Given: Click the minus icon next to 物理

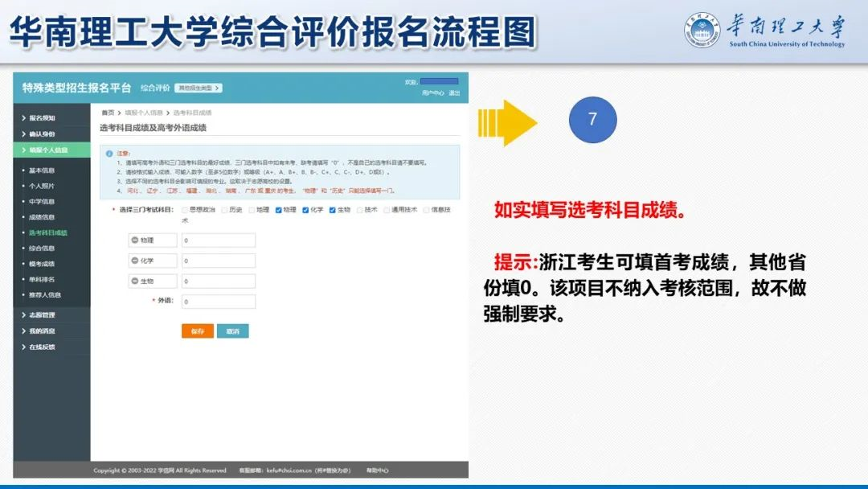Looking at the screenshot, I should click(x=134, y=240).
